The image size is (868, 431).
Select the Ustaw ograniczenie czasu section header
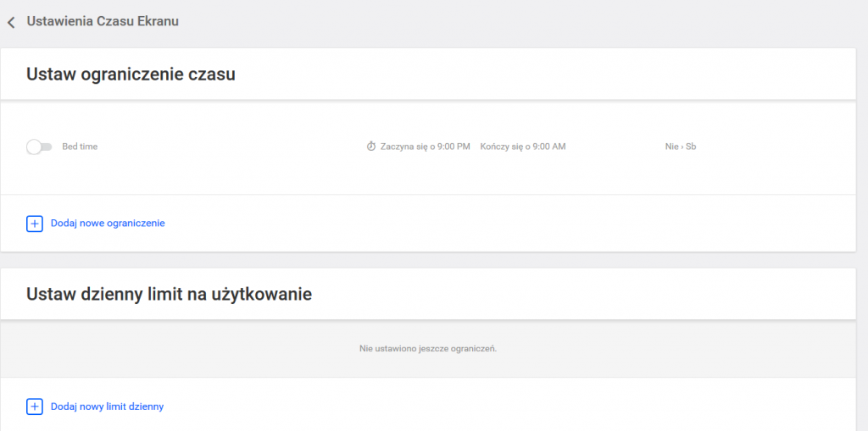131,75
